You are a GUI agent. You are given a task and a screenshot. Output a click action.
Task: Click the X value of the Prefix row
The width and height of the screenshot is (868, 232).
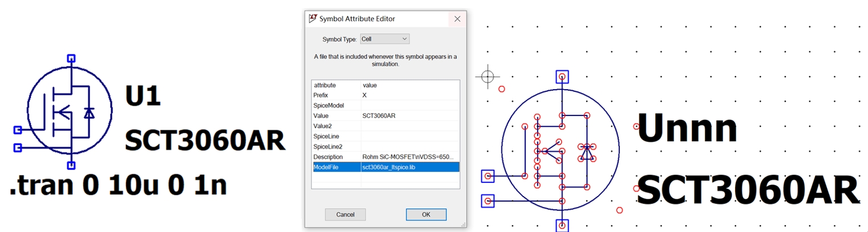410,95
